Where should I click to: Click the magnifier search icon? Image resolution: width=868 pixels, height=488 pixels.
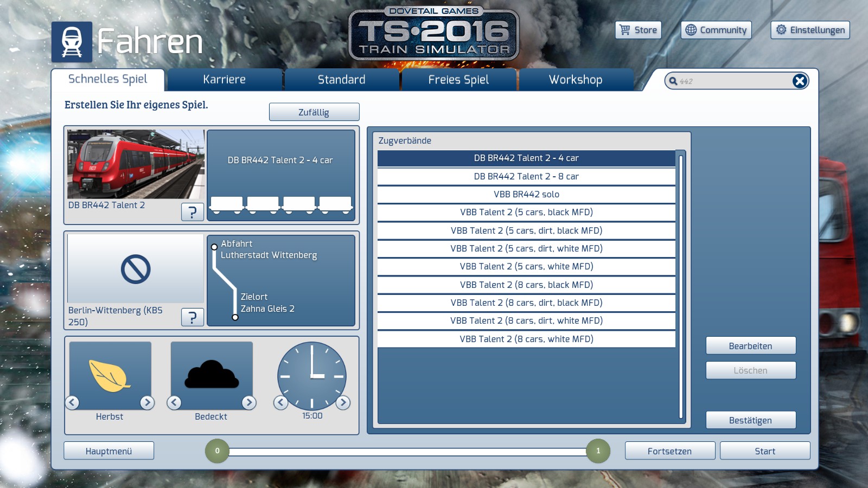click(x=673, y=81)
